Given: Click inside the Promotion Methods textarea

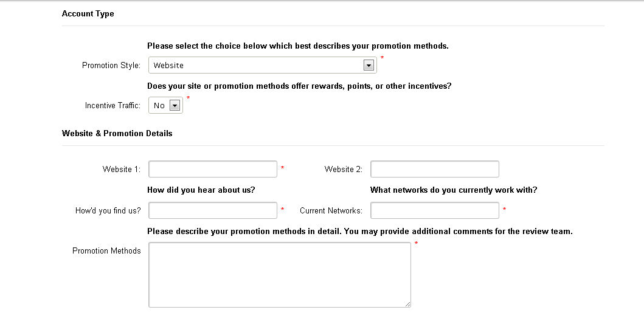Looking at the screenshot, I should (x=279, y=274).
